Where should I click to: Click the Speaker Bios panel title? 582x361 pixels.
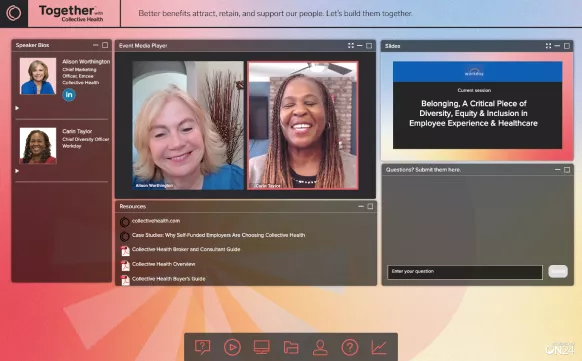pos(32,45)
